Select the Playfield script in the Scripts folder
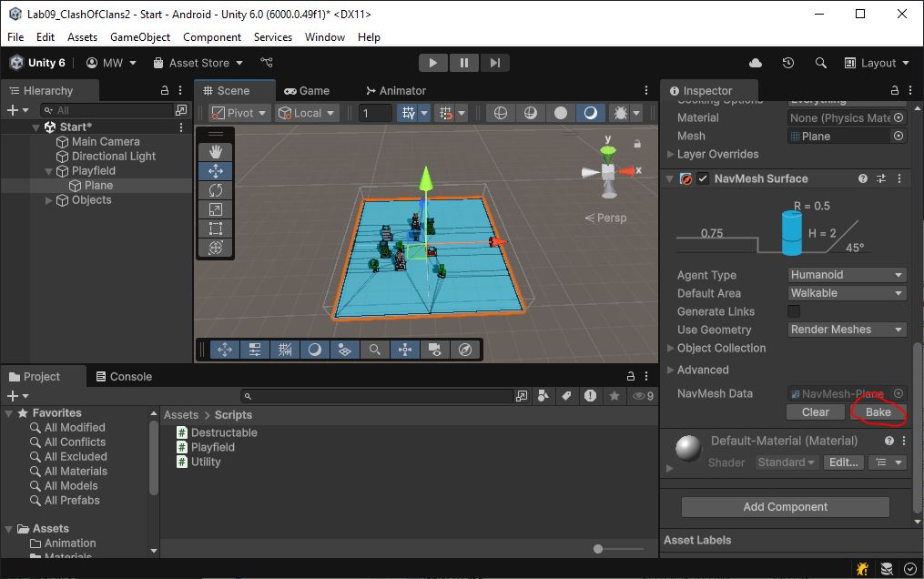924x579 pixels. tap(213, 447)
